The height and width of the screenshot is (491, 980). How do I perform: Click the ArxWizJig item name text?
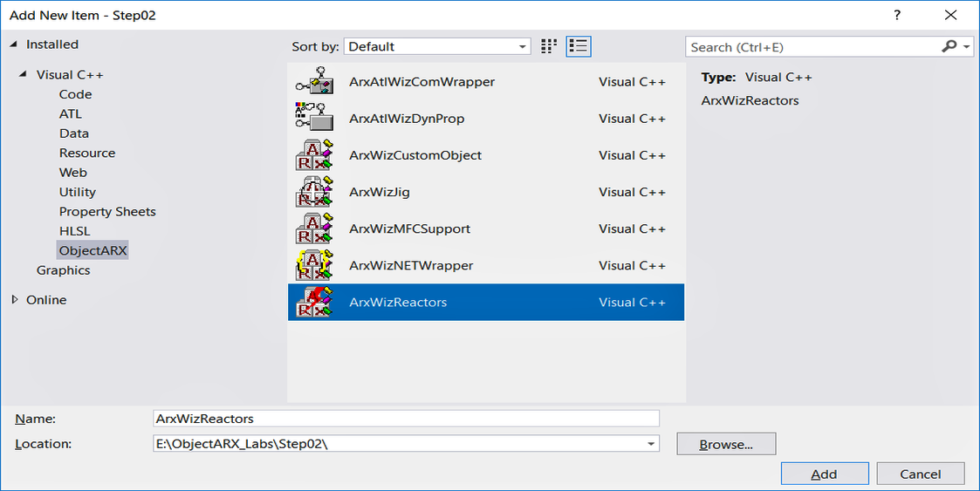[380, 192]
